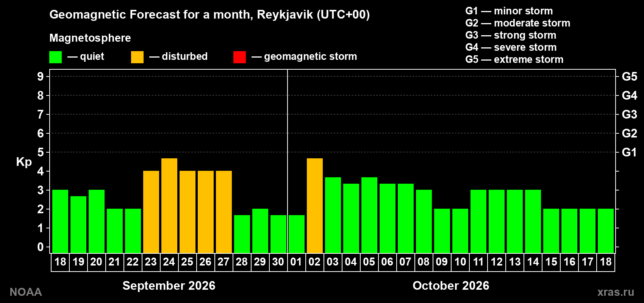Click the "14" date cell on the axis
The image size is (644, 303).
[x=533, y=262]
